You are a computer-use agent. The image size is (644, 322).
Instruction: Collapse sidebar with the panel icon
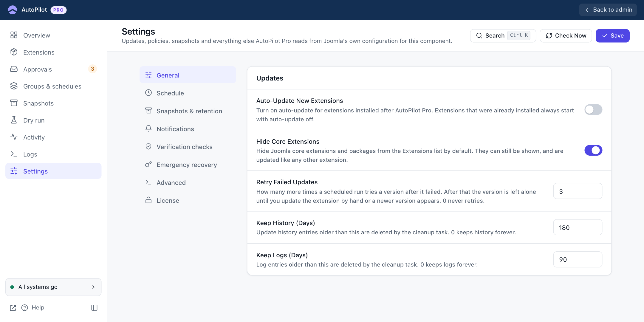(94, 308)
